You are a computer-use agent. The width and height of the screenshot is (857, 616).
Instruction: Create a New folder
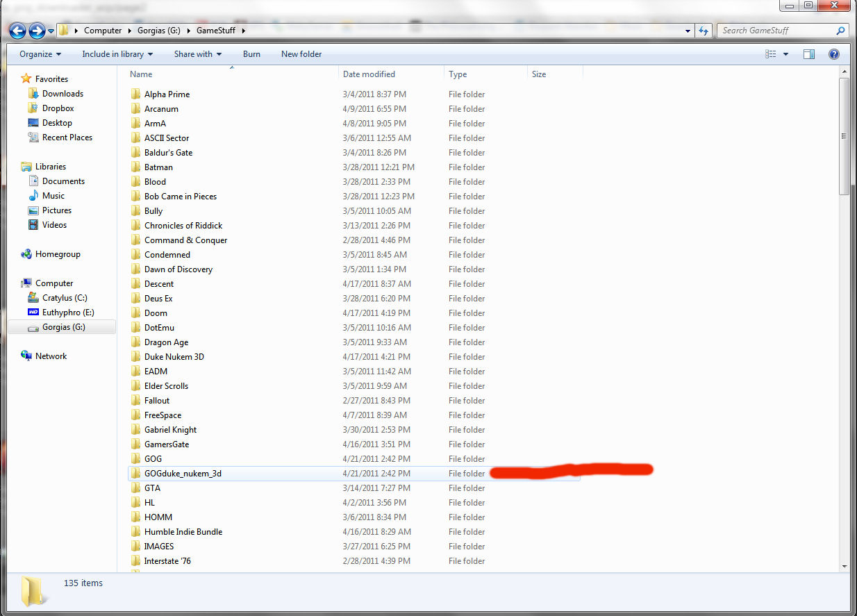[x=301, y=54]
